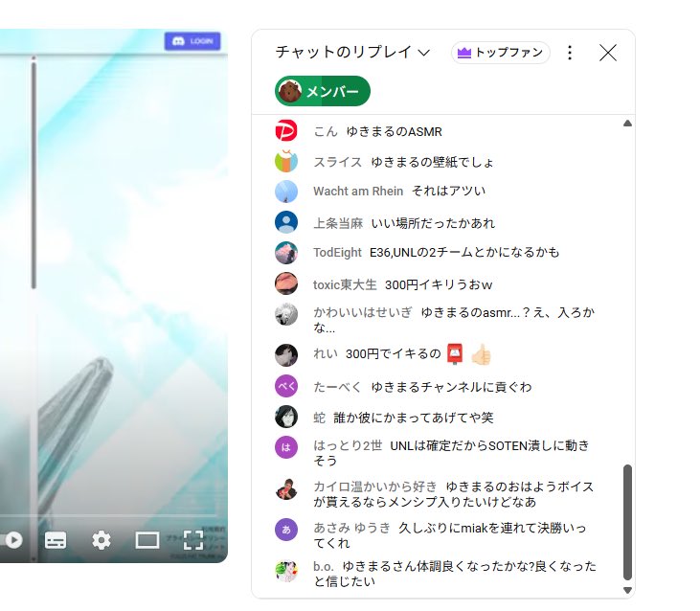The image size is (700, 611).
Task: Click the username こん
Action: point(326,131)
